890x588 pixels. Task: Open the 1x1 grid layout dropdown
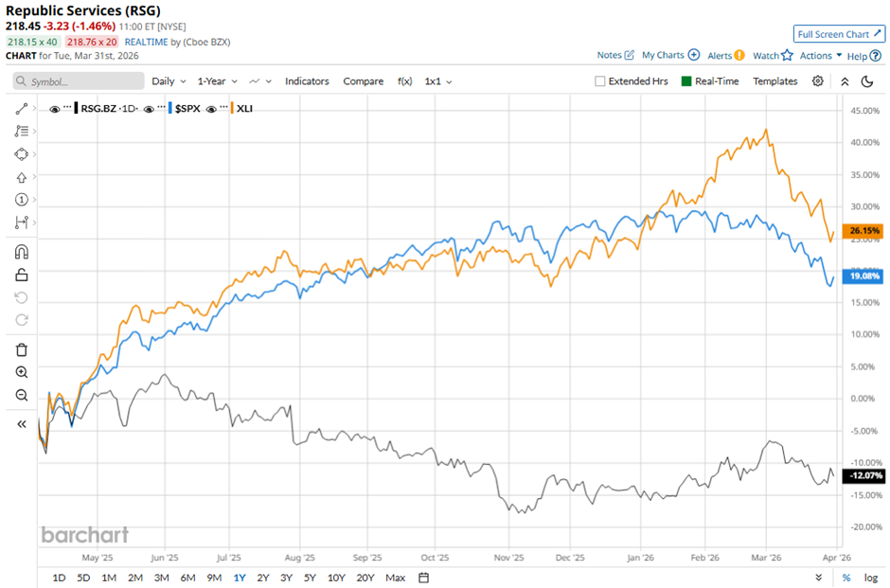click(x=438, y=81)
